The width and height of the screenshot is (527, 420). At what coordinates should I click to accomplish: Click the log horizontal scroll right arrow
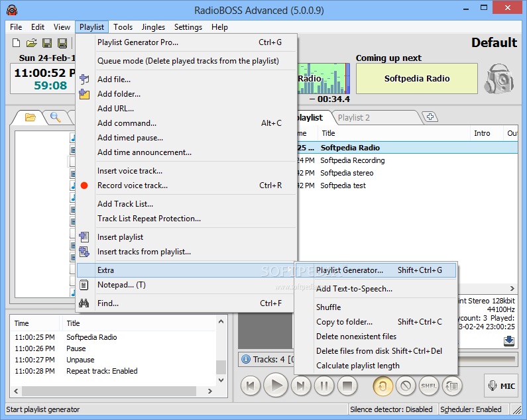[210, 391]
